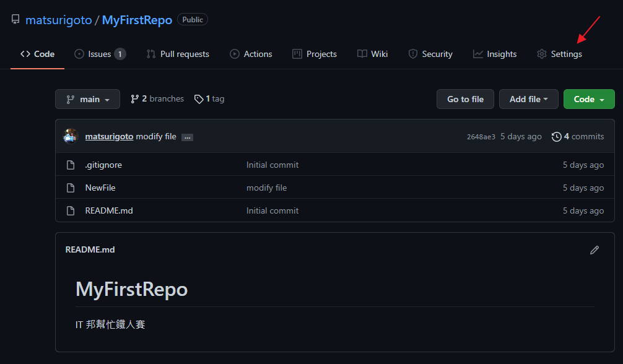623x364 pixels.
Task: Open the MyFirstRepo repository link
Action: point(137,20)
